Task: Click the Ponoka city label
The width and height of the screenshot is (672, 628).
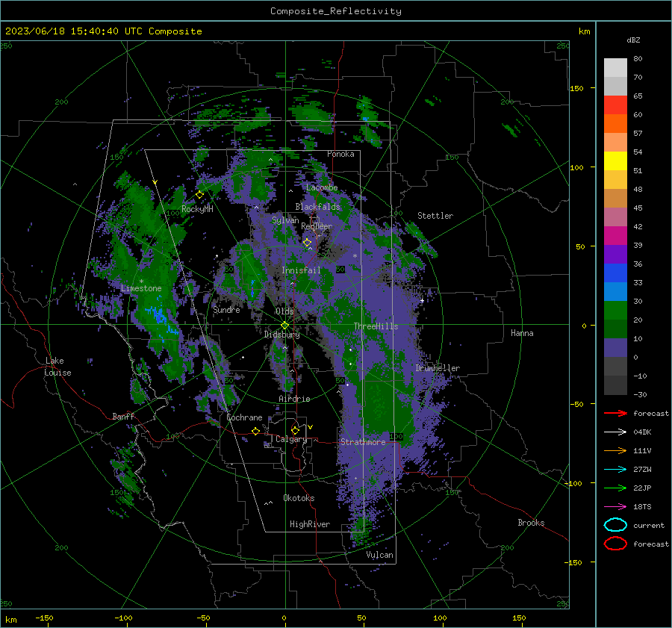Action: [340, 154]
